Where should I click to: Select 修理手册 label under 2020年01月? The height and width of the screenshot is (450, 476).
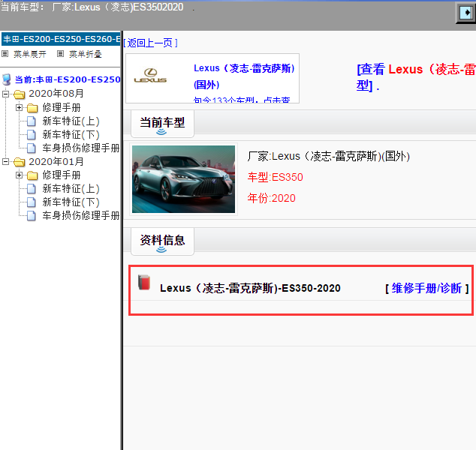[62, 175]
